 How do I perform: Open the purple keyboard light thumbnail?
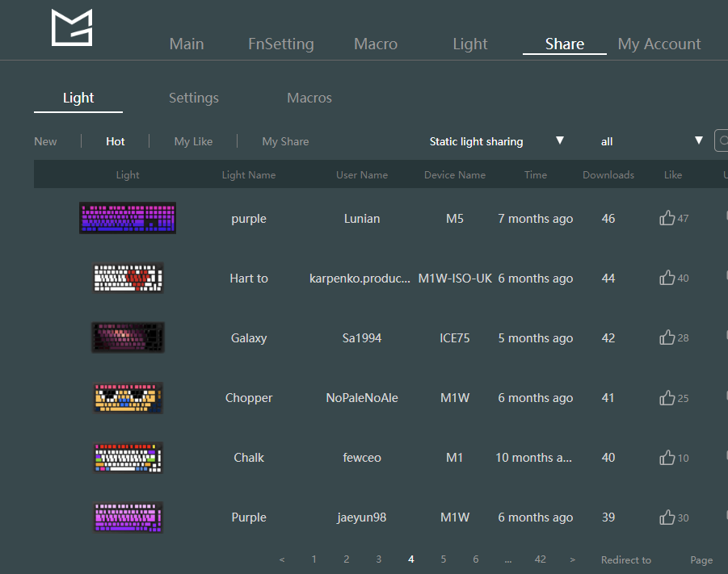128,218
